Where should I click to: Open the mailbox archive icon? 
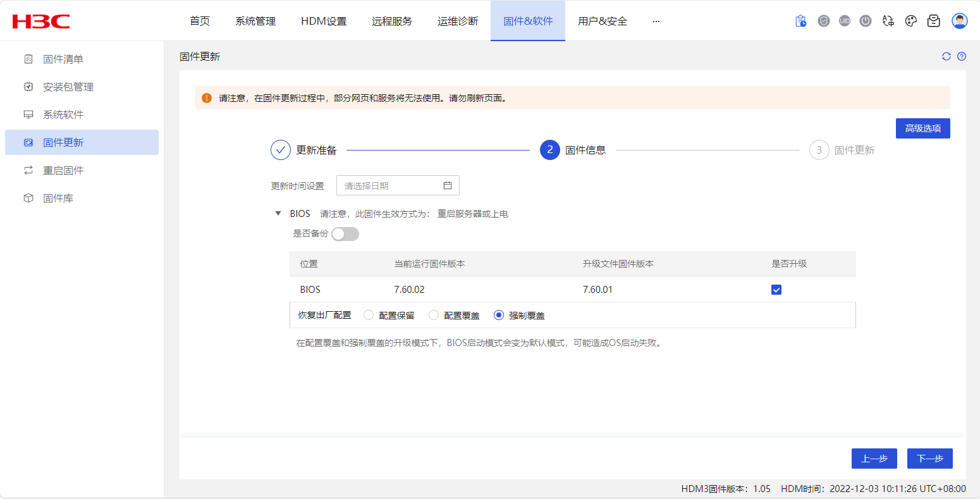[933, 21]
